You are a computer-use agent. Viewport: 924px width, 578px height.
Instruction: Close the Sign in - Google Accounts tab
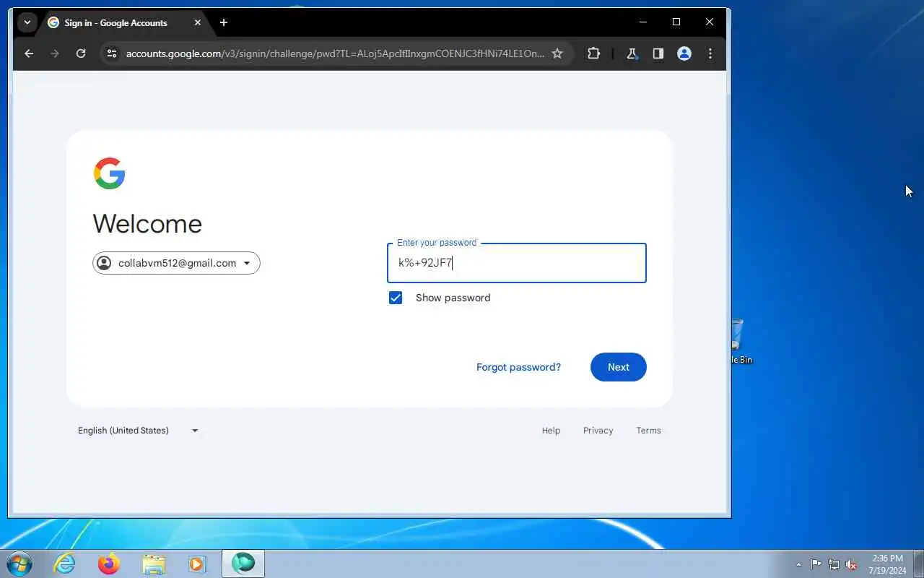tap(198, 22)
